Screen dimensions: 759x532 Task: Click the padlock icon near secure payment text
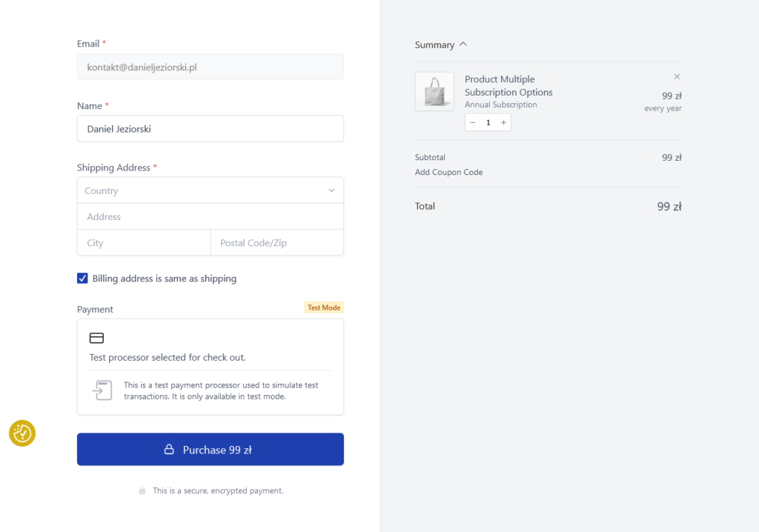[x=142, y=491]
